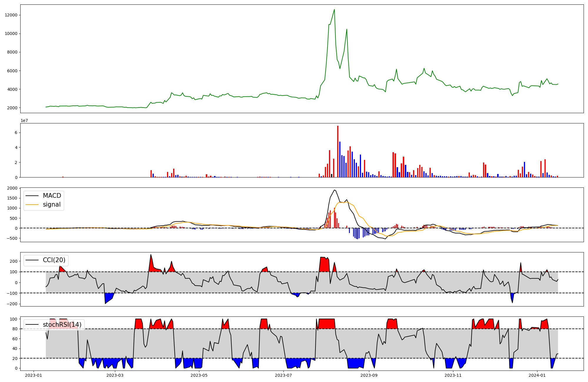Click the 2023-07 x-axis tick label
This screenshot has width=588, height=382.
tap(283, 375)
